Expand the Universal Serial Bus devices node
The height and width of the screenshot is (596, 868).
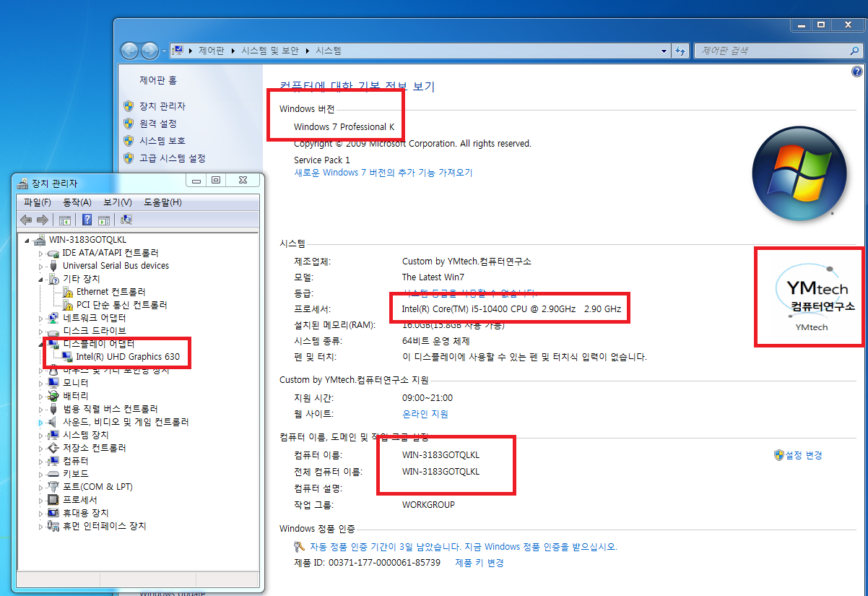(41, 266)
